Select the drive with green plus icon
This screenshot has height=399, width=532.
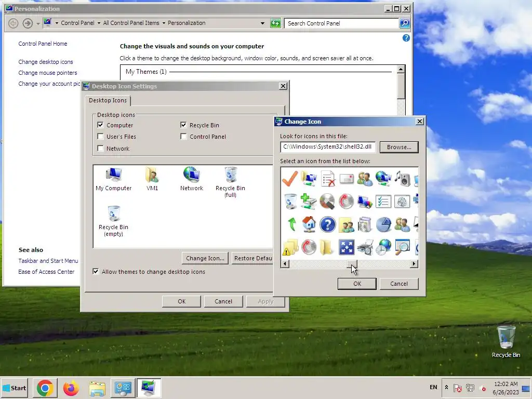[309, 201]
